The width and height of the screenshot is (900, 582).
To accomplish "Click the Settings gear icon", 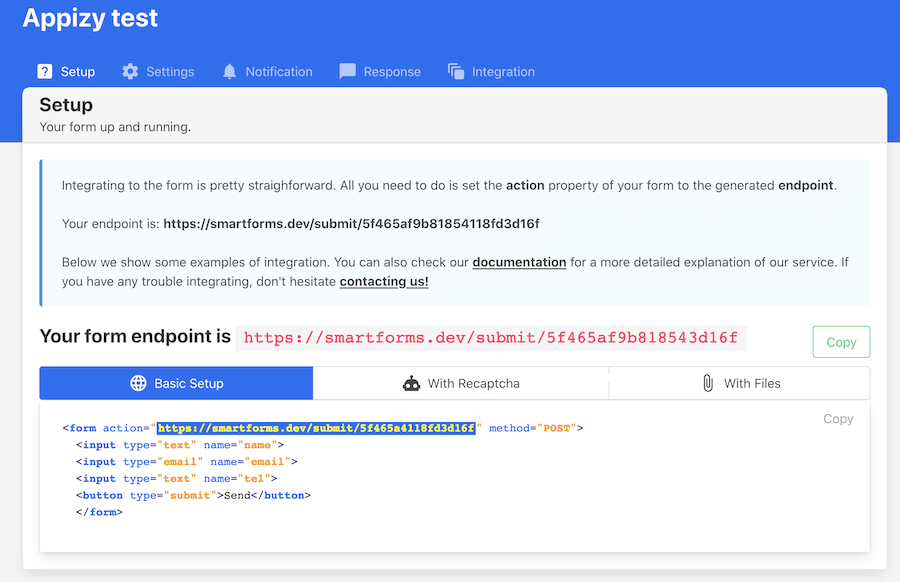I will pyautogui.click(x=130, y=72).
